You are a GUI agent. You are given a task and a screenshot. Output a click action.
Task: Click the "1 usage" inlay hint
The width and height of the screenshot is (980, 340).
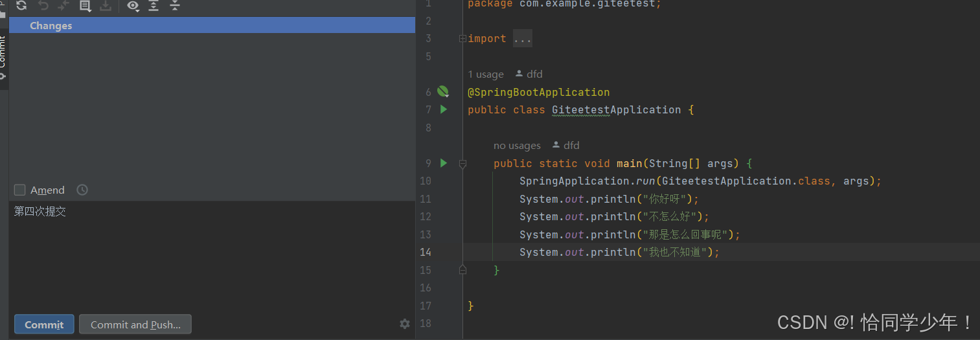tap(486, 74)
